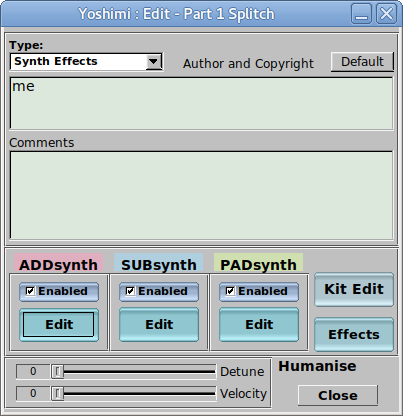Select the Synth Effects type combo box
The image size is (403, 416).
click(86, 62)
